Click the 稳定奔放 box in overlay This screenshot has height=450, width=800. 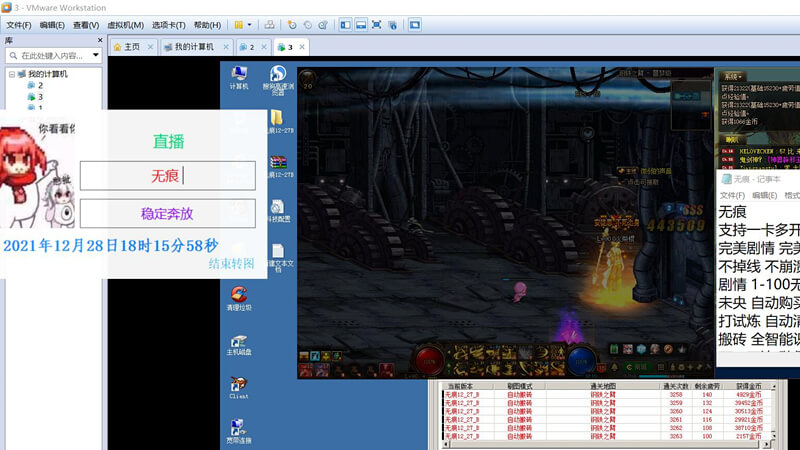pyautogui.click(x=167, y=214)
